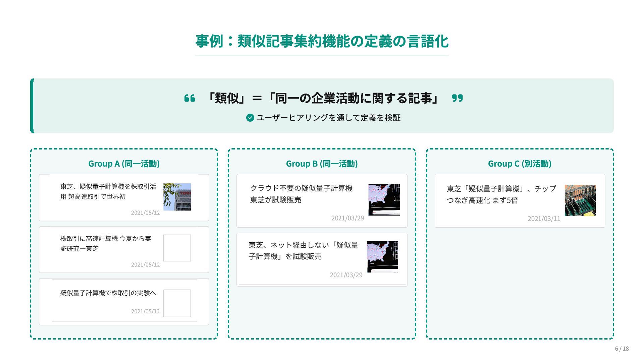
Task: Click slide title 類似記事集約機能の定義の言語化
Action: click(x=322, y=42)
